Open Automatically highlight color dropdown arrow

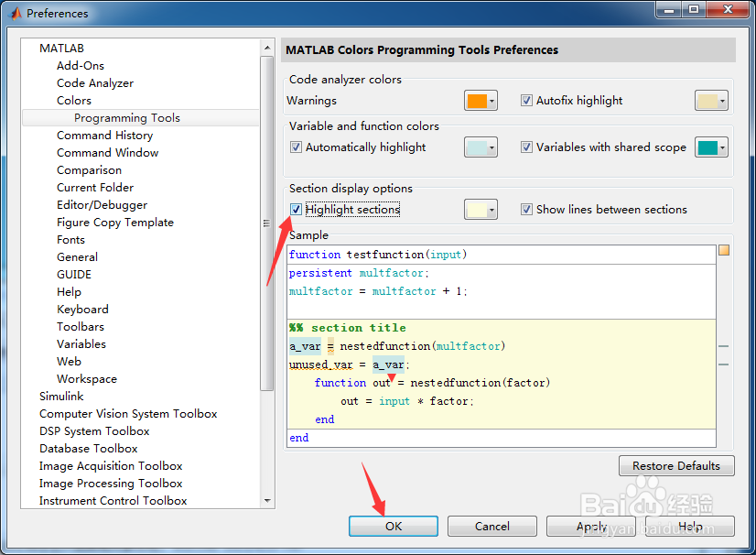coord(491,147)
